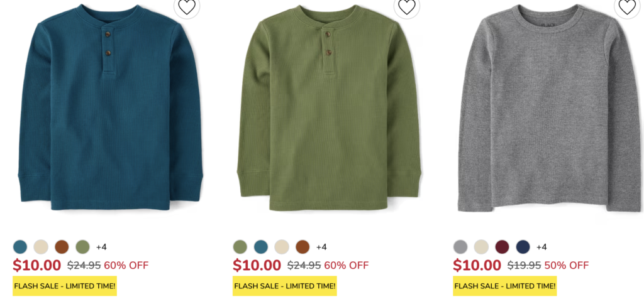Image resolution: width=644 pixels, height=299 pixels.
Task: Choose rust brown swatch under teal henley
Action: (x=62, y=247)
